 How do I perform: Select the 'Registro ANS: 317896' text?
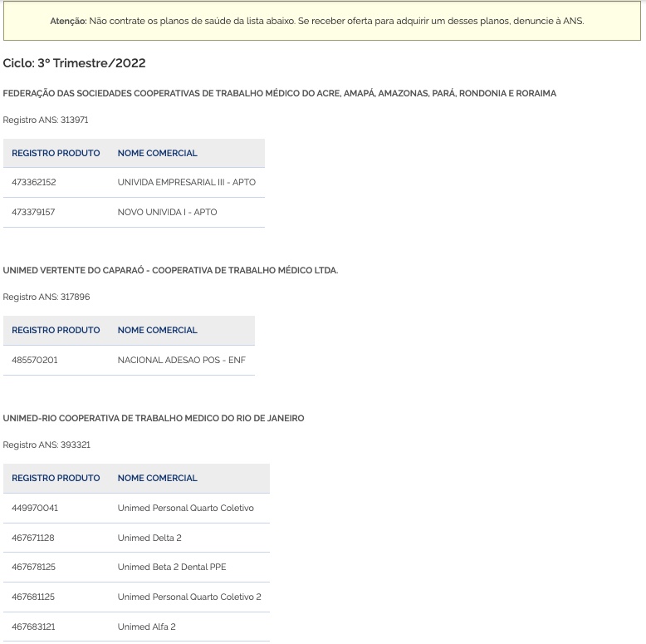tap(46, 297)
